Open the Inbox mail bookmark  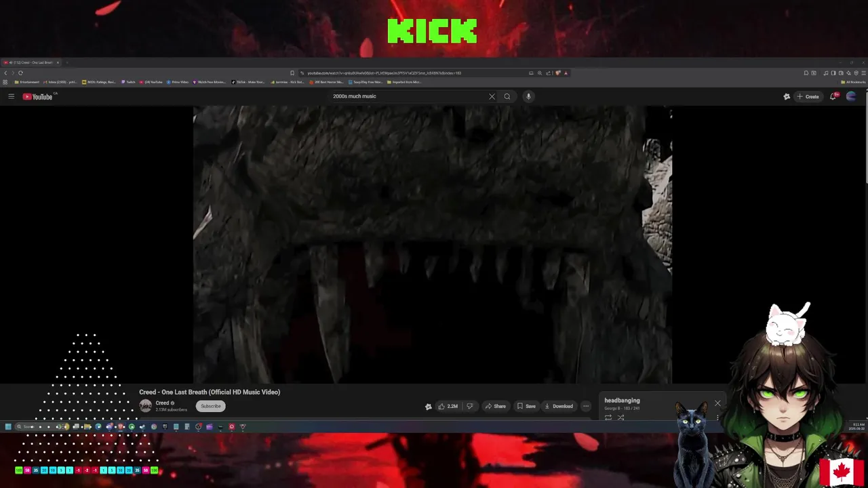60,82
